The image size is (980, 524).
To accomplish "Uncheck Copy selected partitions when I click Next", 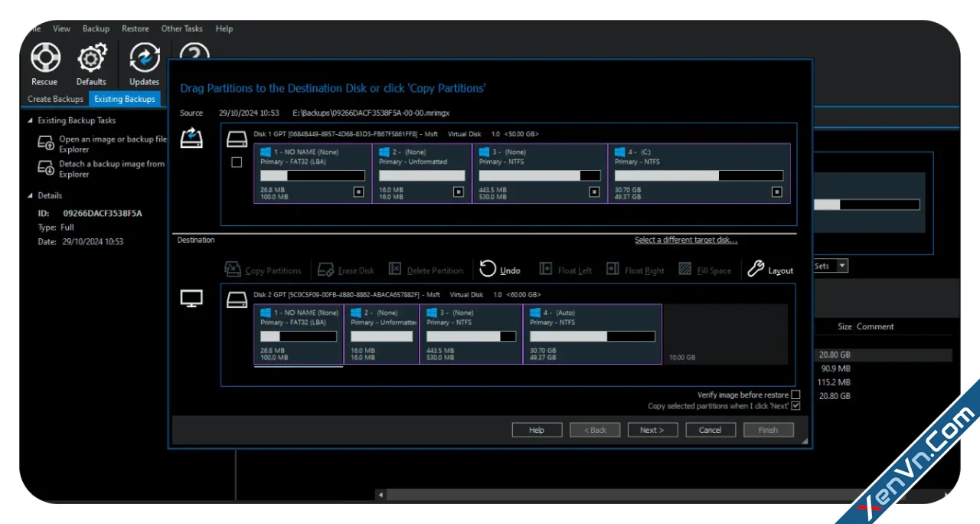I will [795, 406].
